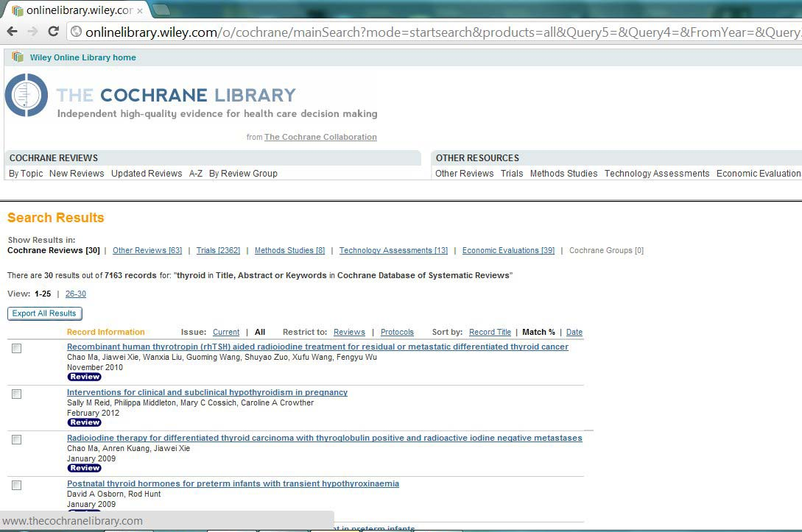802x532 pixels.
Task: Show Methods Studies [8] results
Action: coord(290,250)
